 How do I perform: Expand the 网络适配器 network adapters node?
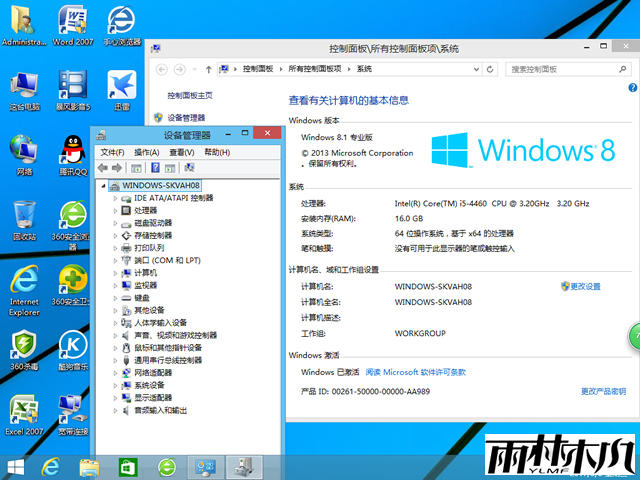[115, 372]
